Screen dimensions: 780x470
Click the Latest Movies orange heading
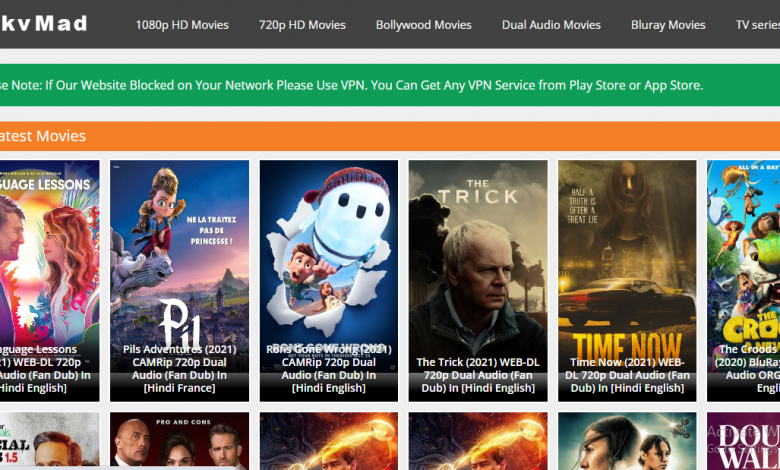390,136
